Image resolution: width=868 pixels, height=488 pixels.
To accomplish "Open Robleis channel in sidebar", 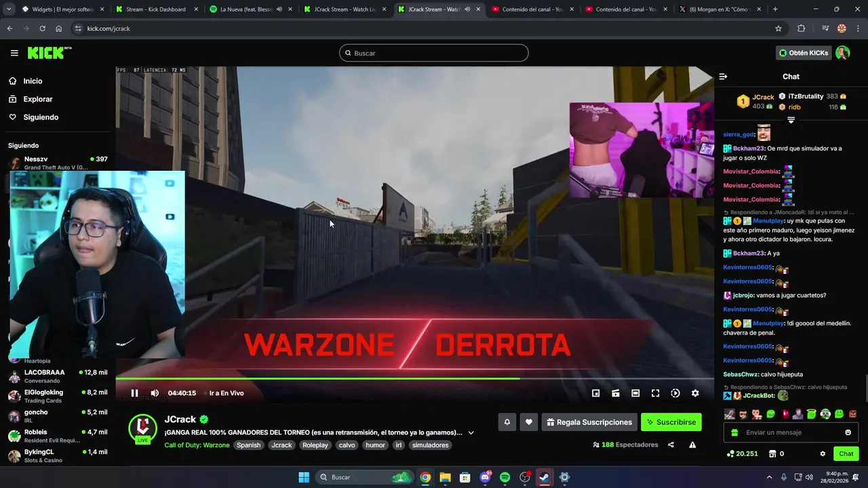I will click(x=58, y=436).
